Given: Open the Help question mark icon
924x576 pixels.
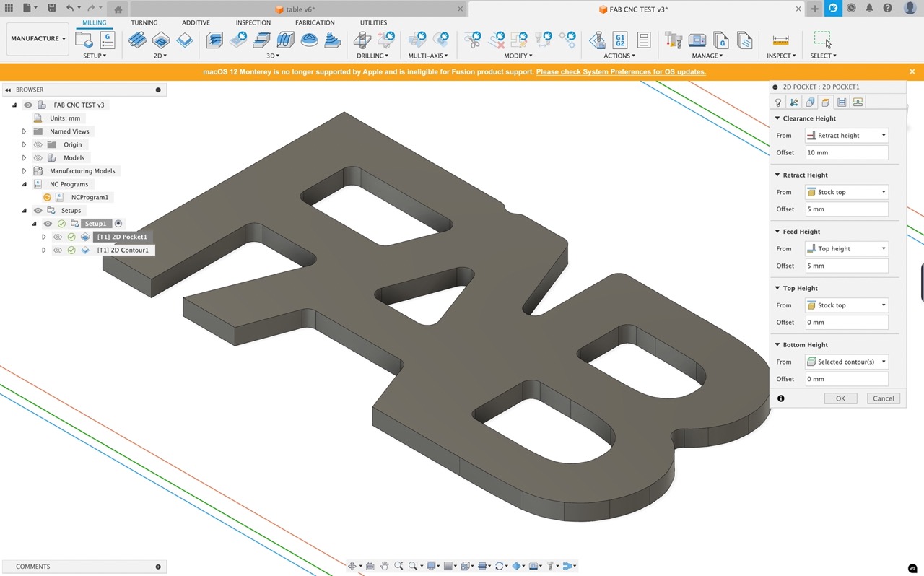Looking at the screenshot, I should point(887,9).
